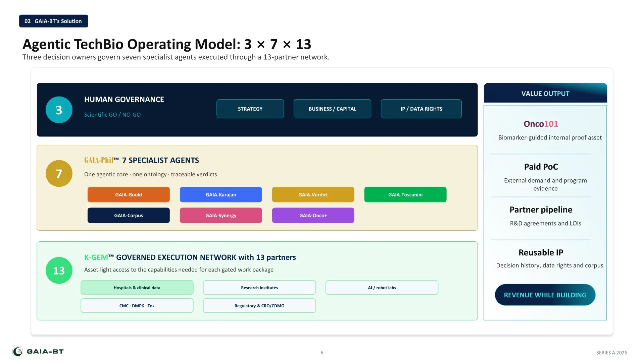The width and height of the screenshot is (644, 362).
Task: Click the GAIA-BT logo emblem
Action: [x=17, y=352]
